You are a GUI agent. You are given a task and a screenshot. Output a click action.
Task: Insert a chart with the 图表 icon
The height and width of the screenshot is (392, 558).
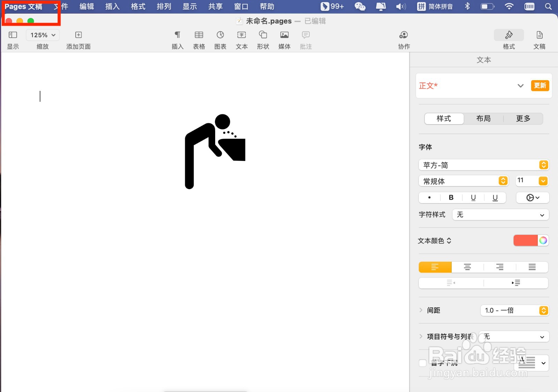click(220, 35)
